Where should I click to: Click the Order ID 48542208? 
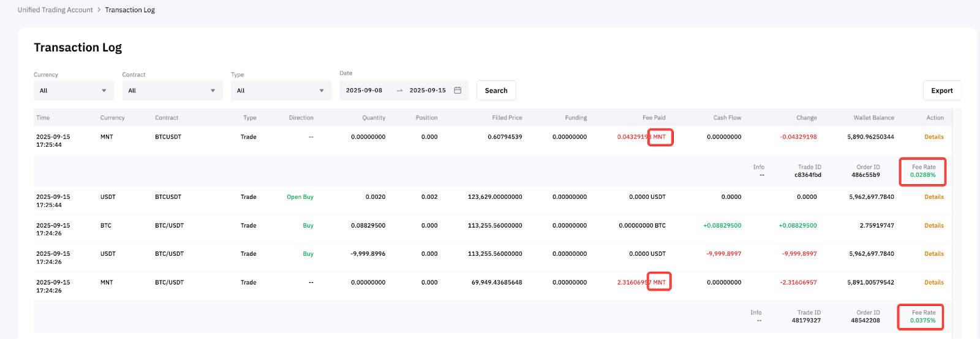coord(865,321)
